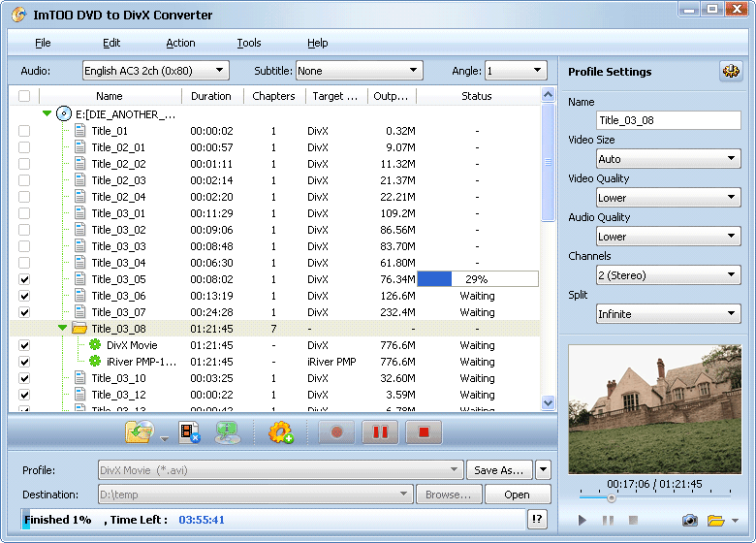The width and height of the screenshot is (756, 543).
Task: Uncheck the Title_03_05 checkbox
Action: [24, 278]
